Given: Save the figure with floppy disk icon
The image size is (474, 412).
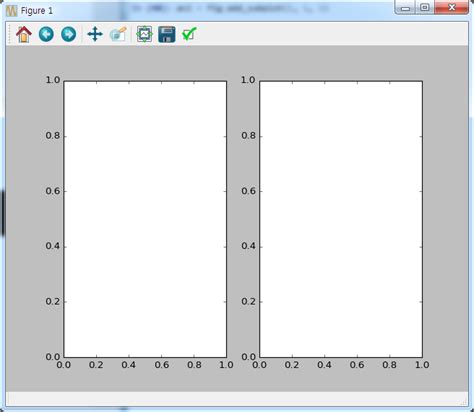Looking at the screenshot, I should [167, 34].
